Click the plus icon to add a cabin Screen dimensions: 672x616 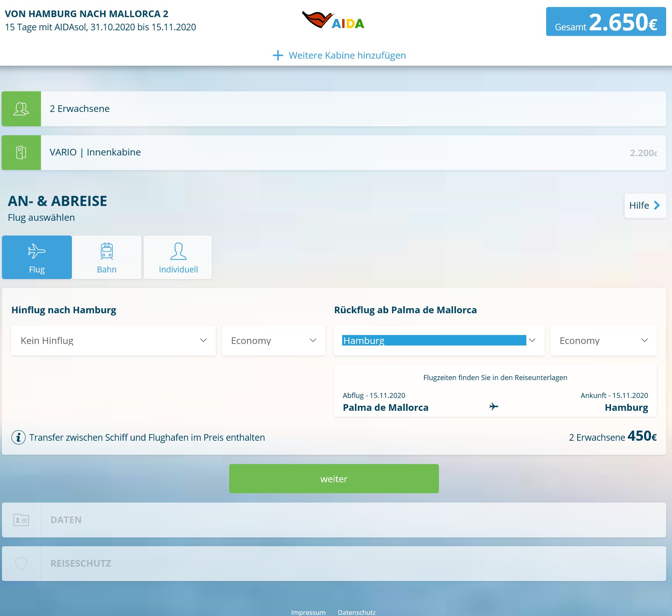tap(278, 56)
